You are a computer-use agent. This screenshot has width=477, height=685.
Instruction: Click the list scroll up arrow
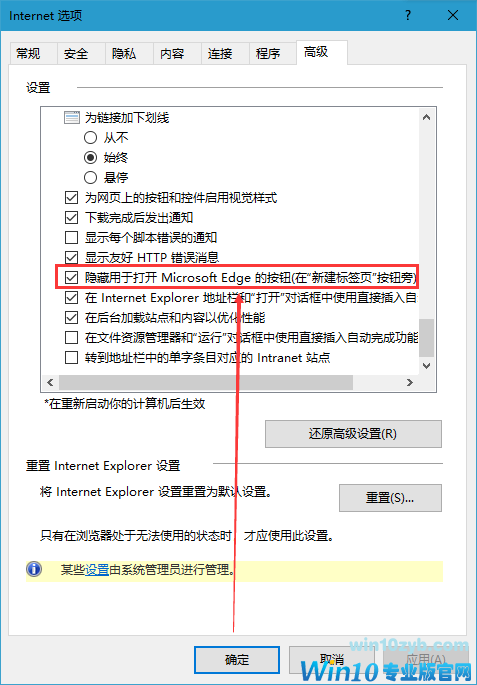coord(427,118)
